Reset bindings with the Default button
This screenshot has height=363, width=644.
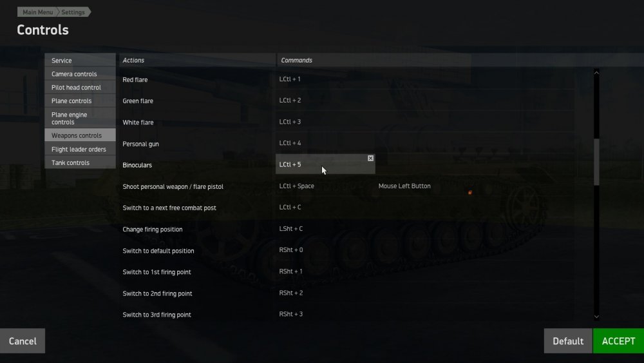click(x=568, y=341)
